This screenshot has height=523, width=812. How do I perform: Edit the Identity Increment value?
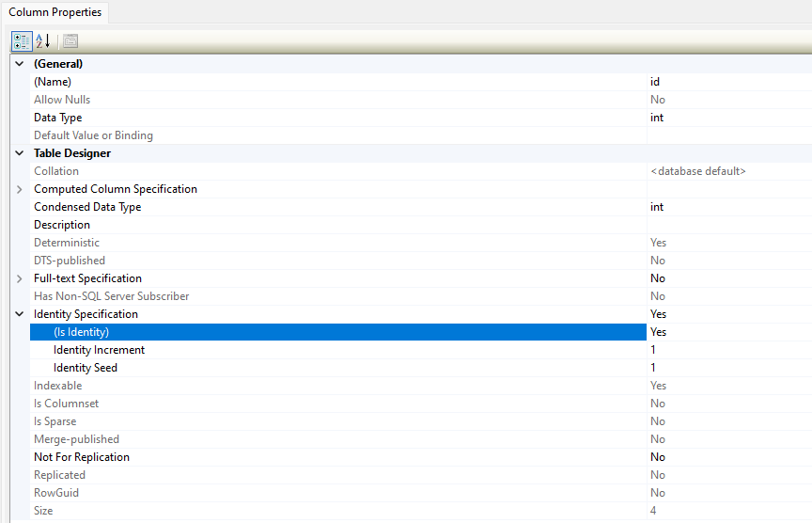tap(729, 350)
